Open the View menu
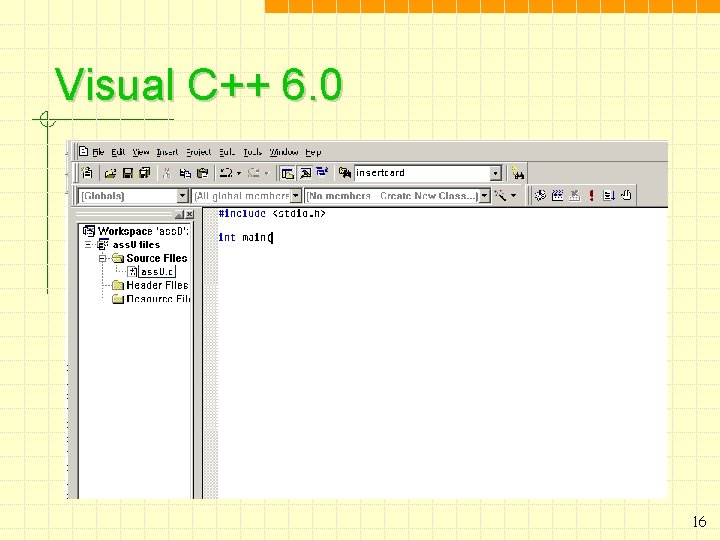 (141, 152)
